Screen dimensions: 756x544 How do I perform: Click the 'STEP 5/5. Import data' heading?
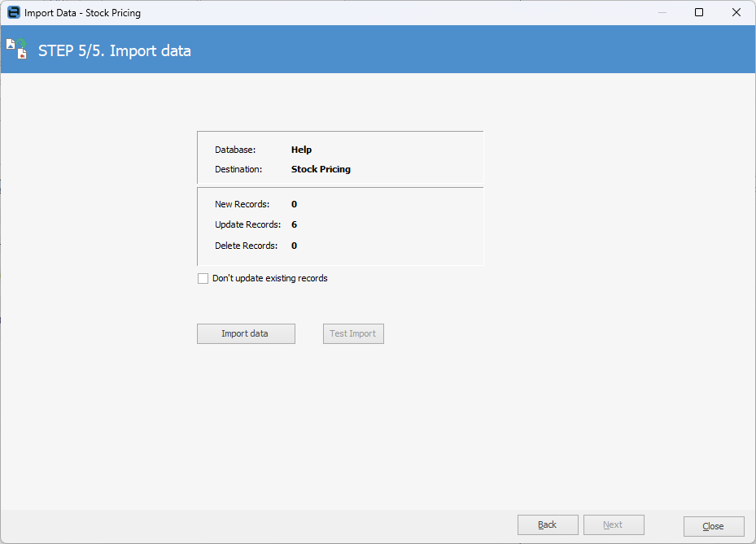tap(115, 51)
